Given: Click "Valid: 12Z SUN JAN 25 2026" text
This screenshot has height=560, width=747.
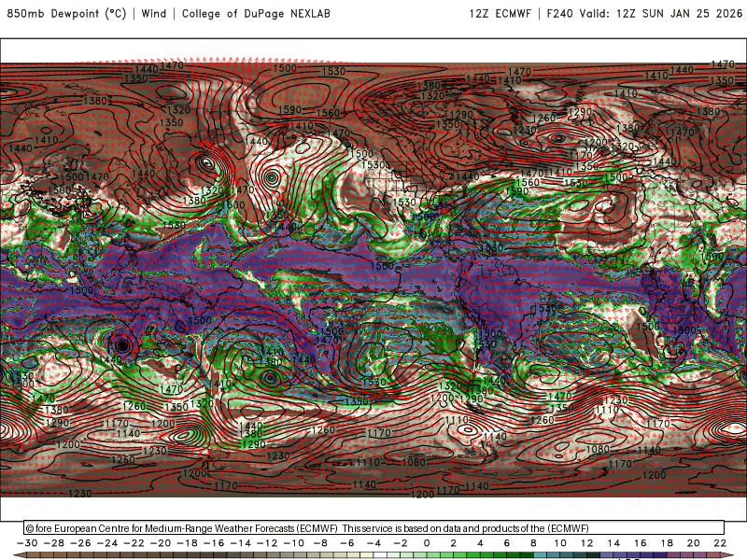Looking at the screenshot, I should 661,14.
